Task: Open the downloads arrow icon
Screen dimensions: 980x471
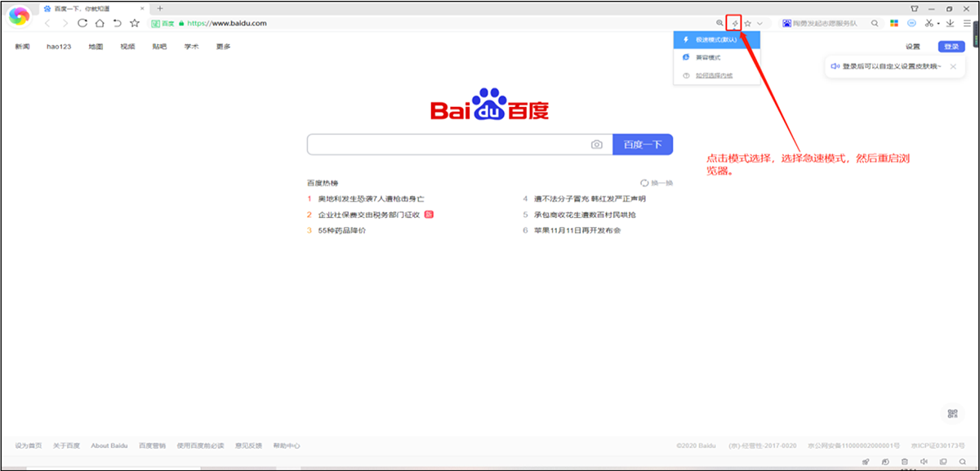Action: [x=951, y=24]
